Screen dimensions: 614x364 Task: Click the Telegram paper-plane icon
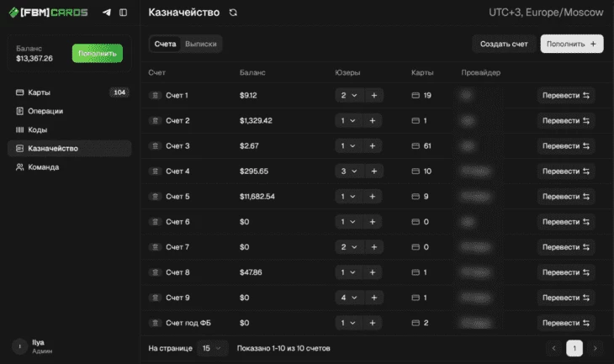point(107,13)
